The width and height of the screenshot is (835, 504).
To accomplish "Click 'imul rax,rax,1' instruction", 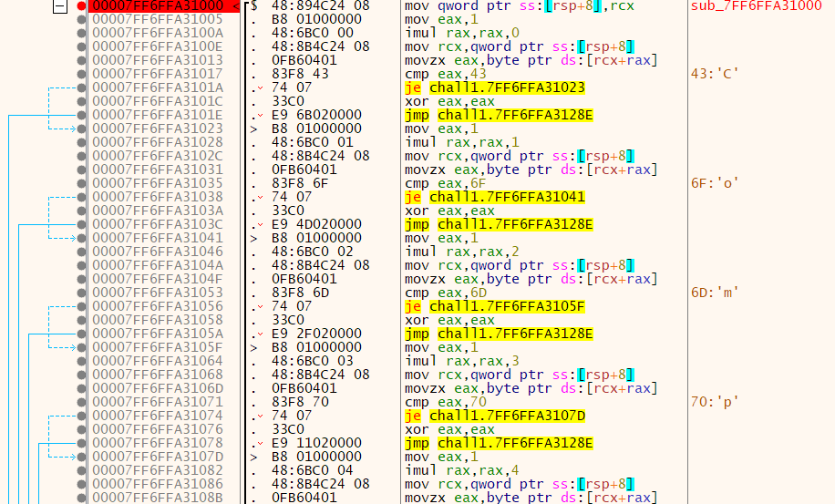I will click(x=461, y=142).
